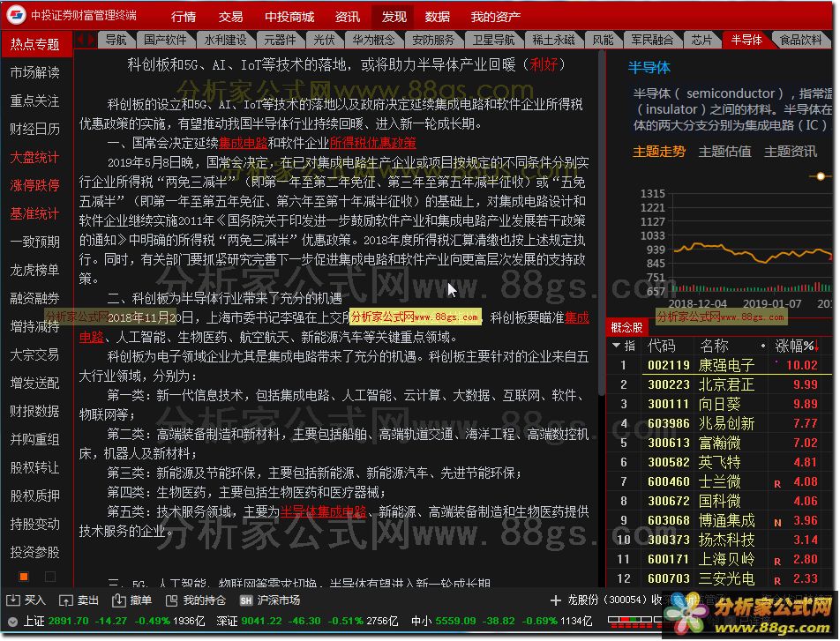Select the 半导体 topic tab
Viewport: 840px width, 641px height.
(x=746, y=40)
